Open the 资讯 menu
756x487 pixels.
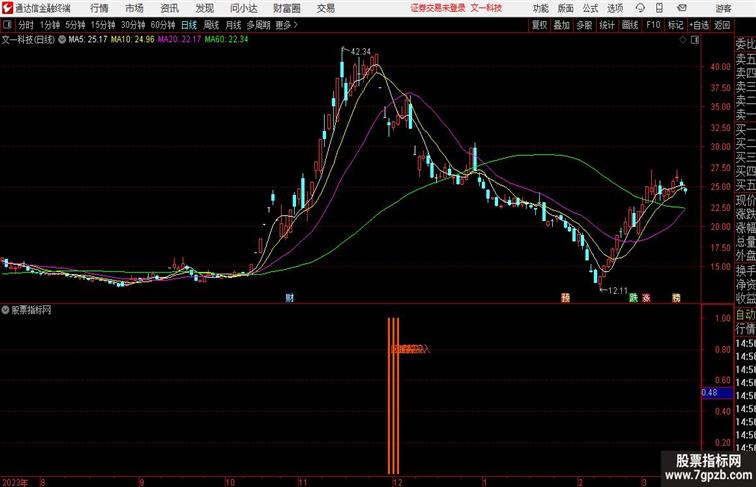click(169, 8)
